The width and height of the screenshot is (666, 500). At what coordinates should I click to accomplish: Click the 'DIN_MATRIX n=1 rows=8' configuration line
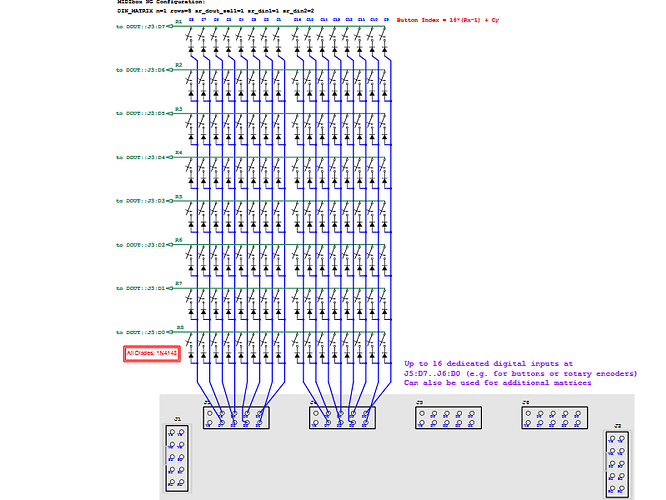[216, 11]
